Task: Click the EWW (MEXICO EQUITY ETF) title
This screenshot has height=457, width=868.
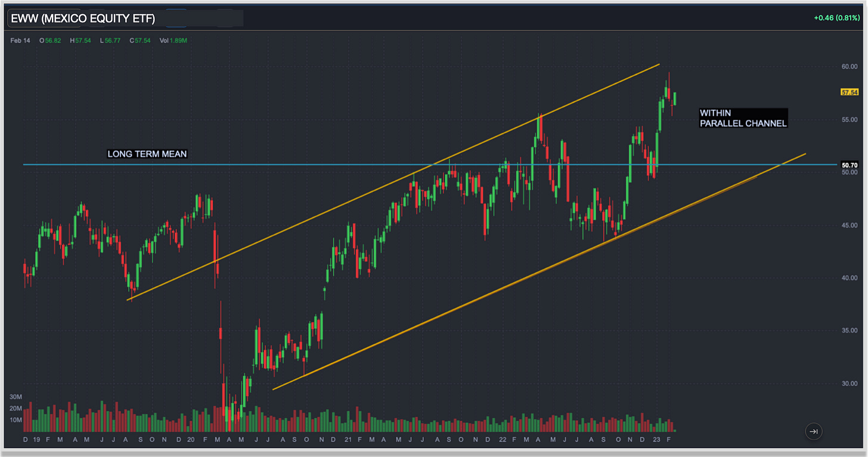Action: point(83,18)
